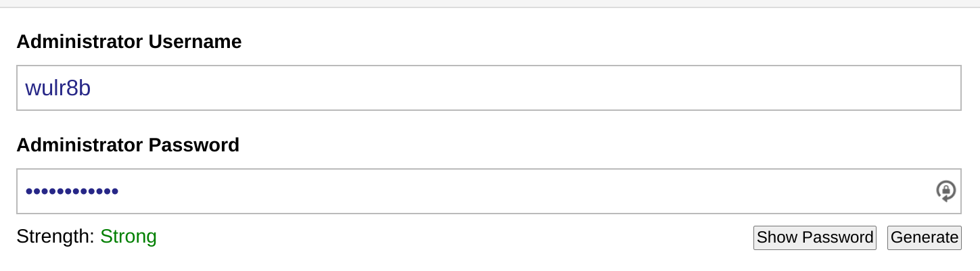Click the word Username in the field label

(195, 42)
